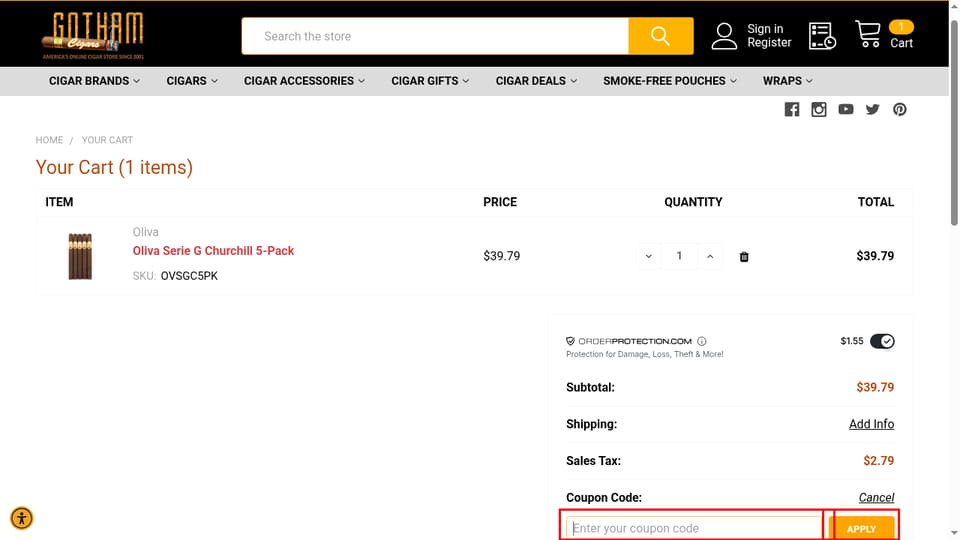Click the Oliva cigar product thumbnail
Image resolution: width=960 pixels, height=540 pixels.
click(x=80, y=257)
